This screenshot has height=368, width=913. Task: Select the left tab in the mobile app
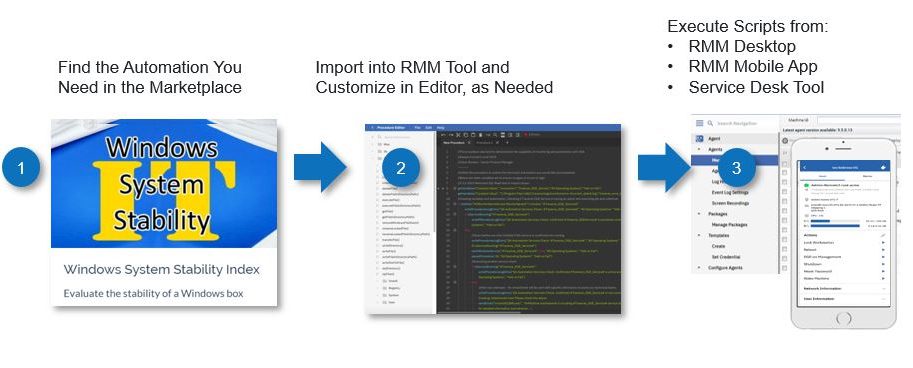(822, 176)
